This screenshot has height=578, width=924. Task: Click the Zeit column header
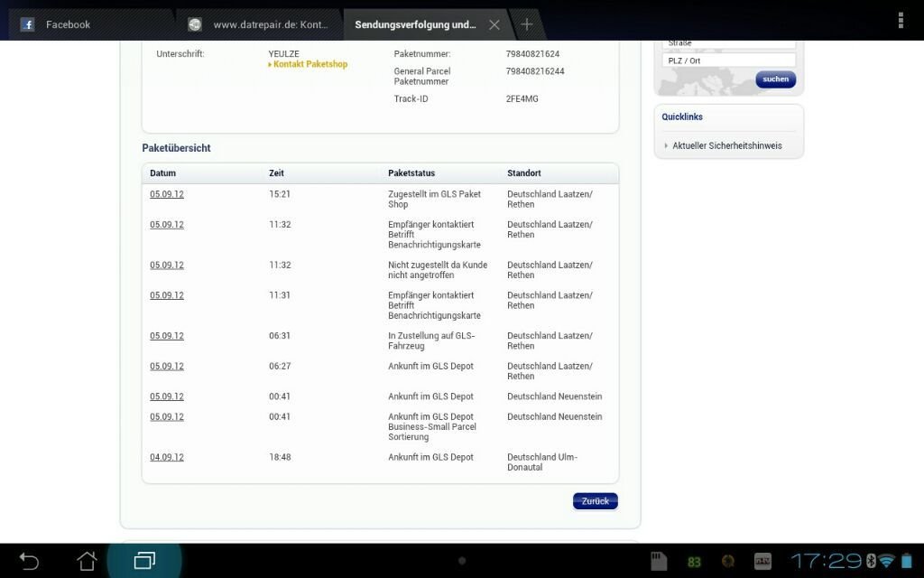point(276,172)
